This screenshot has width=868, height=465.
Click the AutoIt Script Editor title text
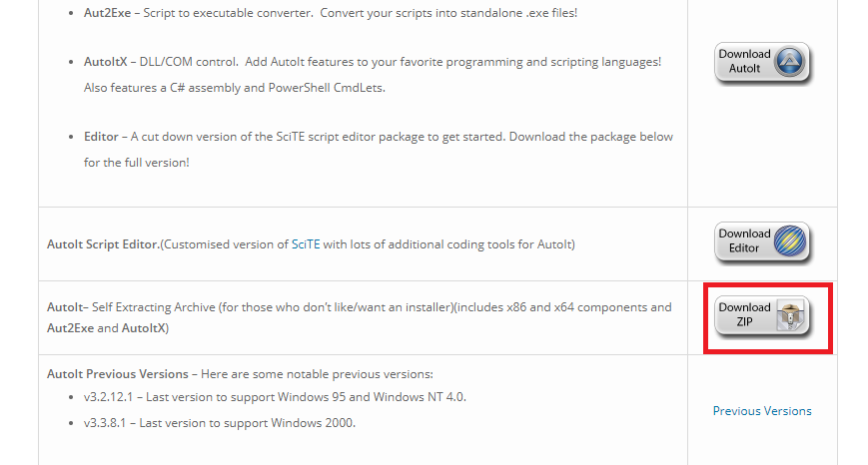pos(104,244)
